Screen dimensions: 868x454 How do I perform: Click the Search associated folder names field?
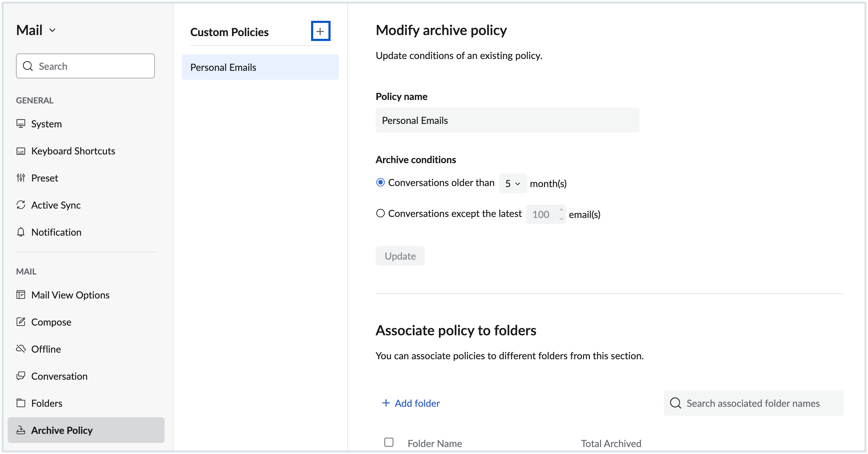tap(753, 403)
